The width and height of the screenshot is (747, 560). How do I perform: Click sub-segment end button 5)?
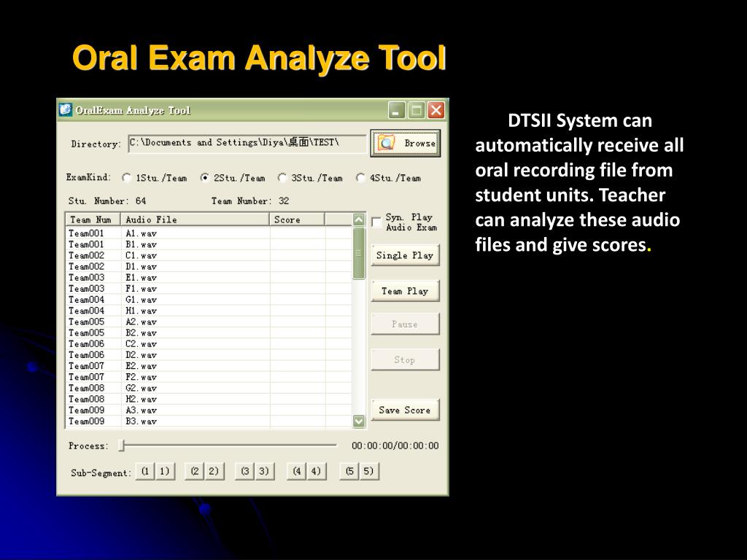click(x=368, y=472)
